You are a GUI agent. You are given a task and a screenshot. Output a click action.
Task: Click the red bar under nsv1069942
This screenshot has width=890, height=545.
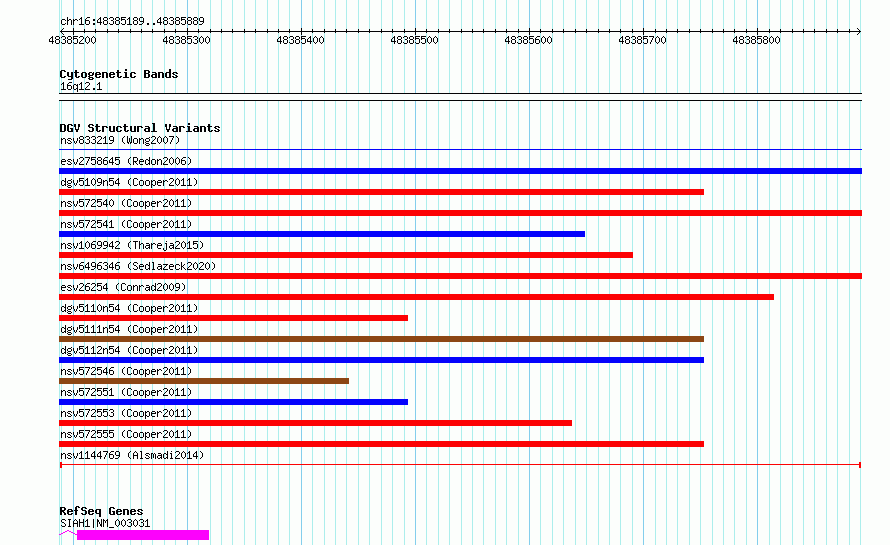[x=346, y=255]
